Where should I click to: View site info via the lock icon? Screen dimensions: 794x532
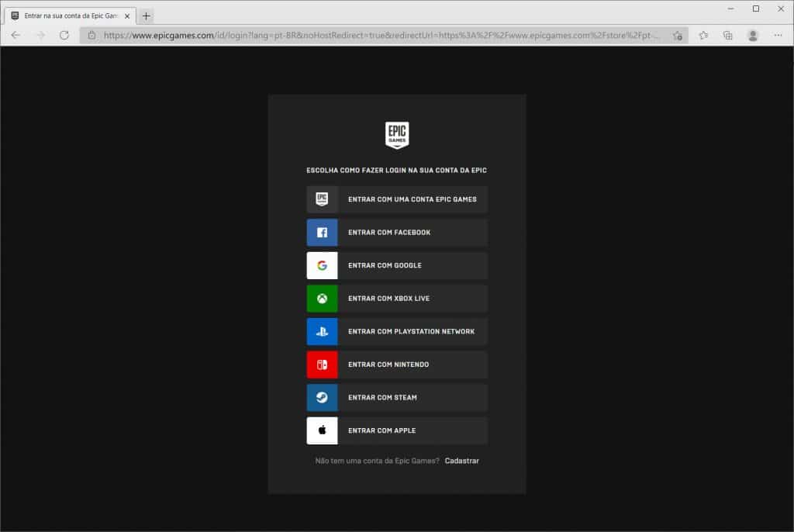coord(91,35)
